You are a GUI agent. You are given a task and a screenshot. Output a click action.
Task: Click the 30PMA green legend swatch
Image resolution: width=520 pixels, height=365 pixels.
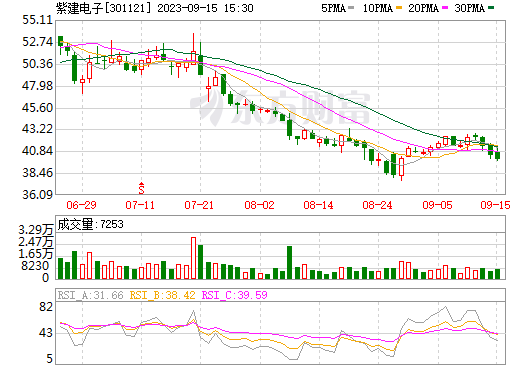tap(491, 8)
